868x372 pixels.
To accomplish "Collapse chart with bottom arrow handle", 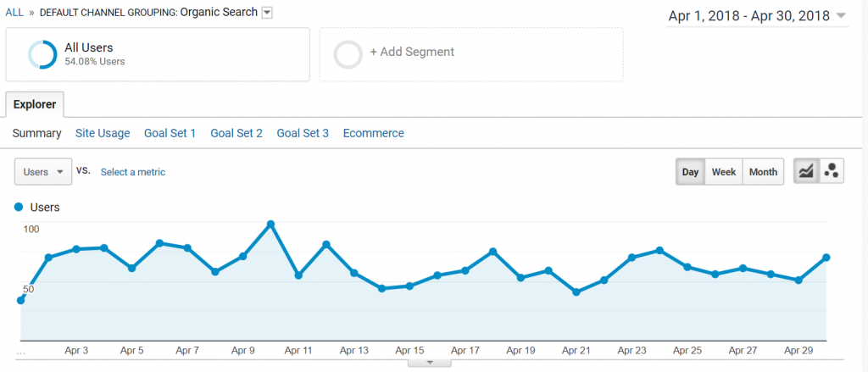I will click(430, 364).
